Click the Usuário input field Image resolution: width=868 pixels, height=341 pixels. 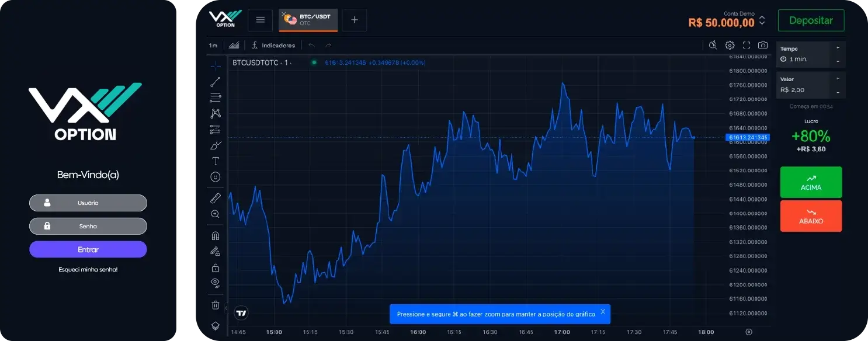(88, 203)
